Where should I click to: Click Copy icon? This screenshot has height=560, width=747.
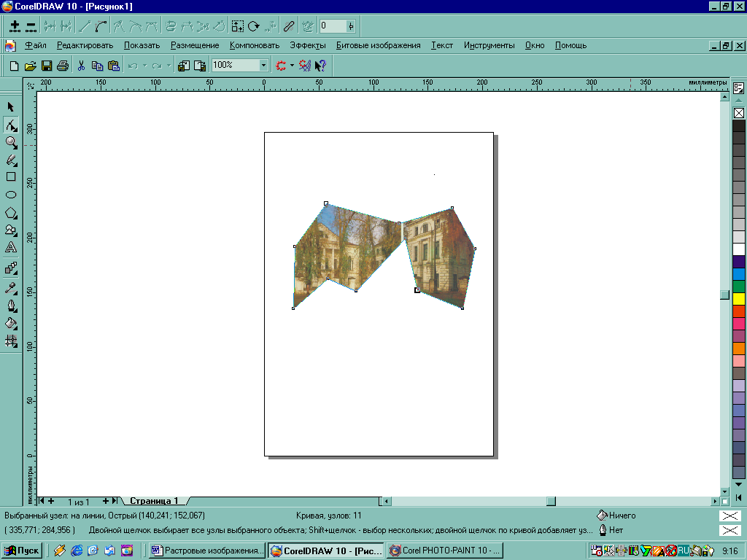tap(97, 66)
